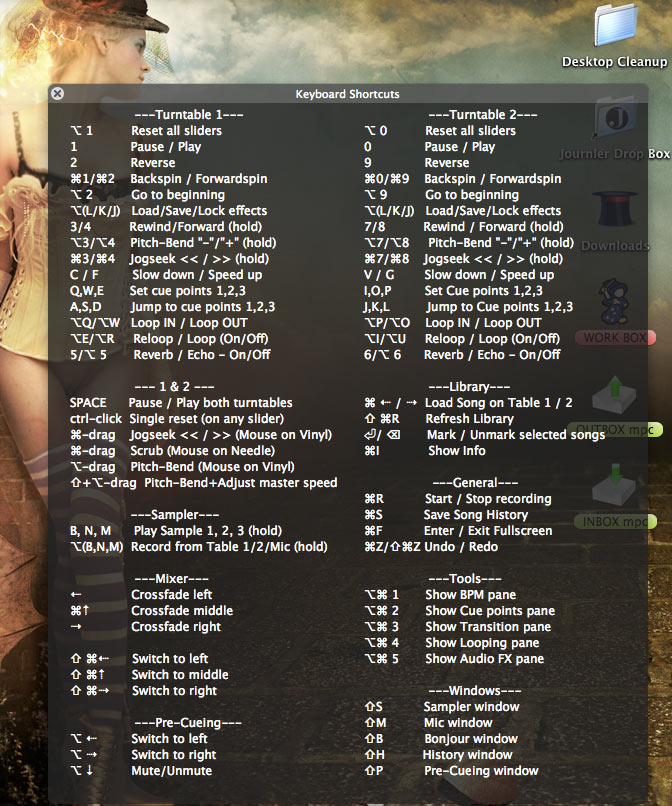
Task: Click 'Single reset (on any slider)' text
Action: [207, 419]
